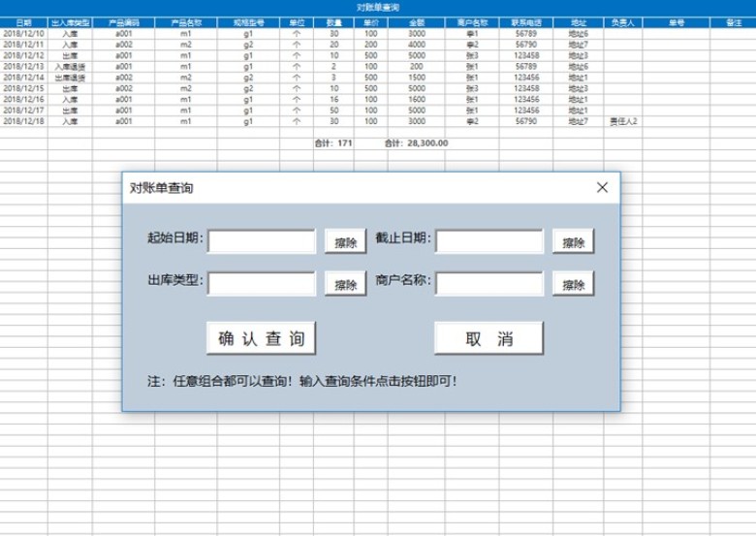Select the 入库退货 type cell
Image resolution: width=756 pixels, height=536 pixels.
tap(70, 67)
